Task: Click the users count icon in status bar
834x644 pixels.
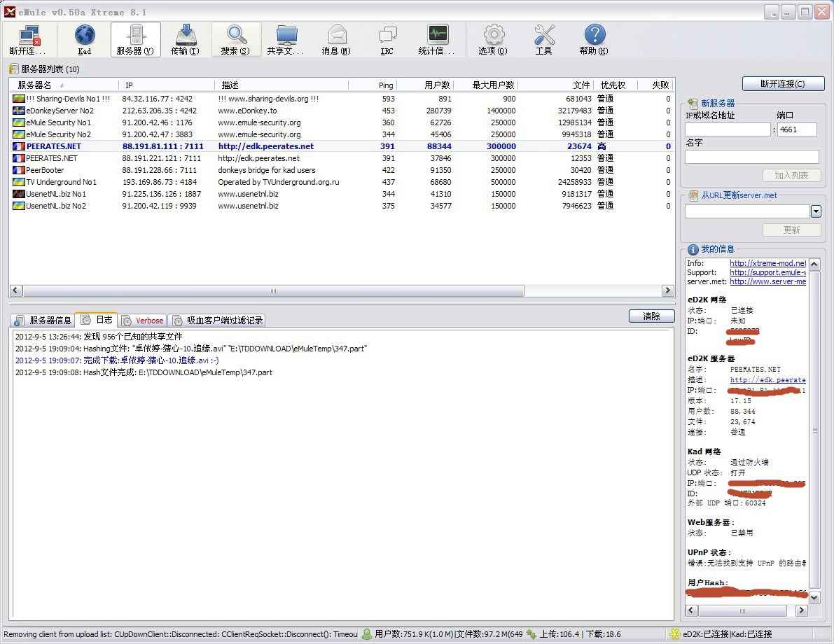Action: click(x=367, y=634)
